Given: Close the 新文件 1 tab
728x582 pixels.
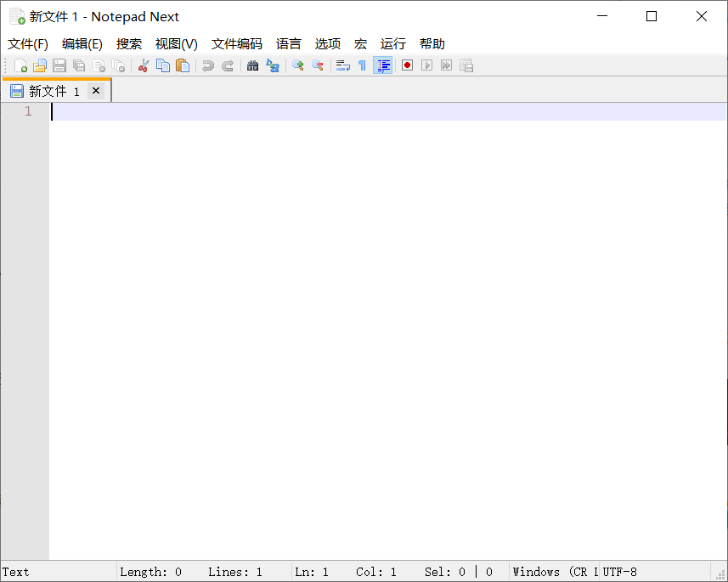Looking at the screenshot, I should pyautogui.click(x=96, y=90).
